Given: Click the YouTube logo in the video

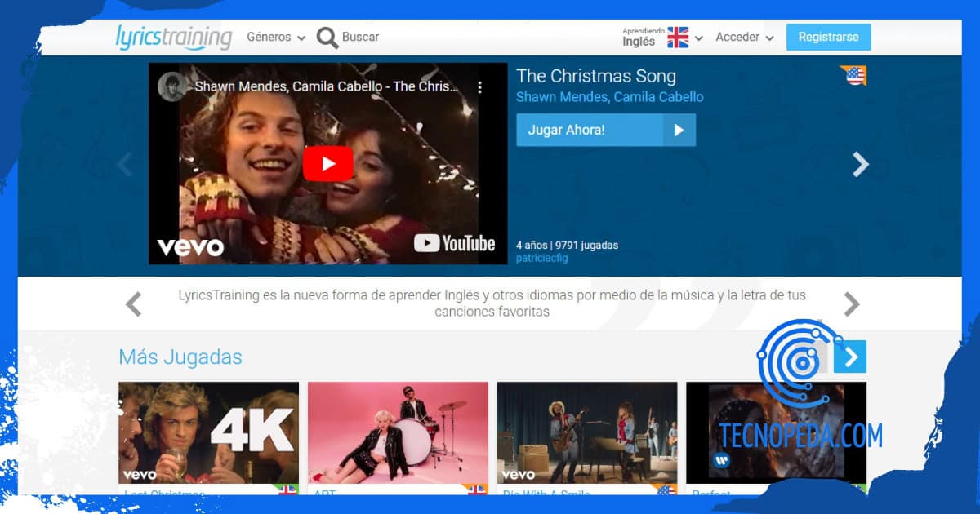Looking at the screenshot, I should [455, 243].
